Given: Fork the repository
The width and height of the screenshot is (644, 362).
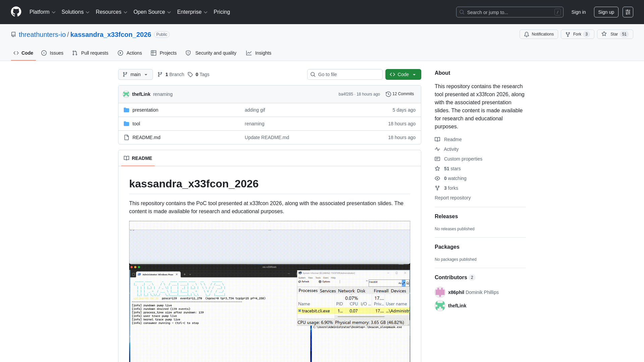Looking at the screenshot, I should coord(577,34).
